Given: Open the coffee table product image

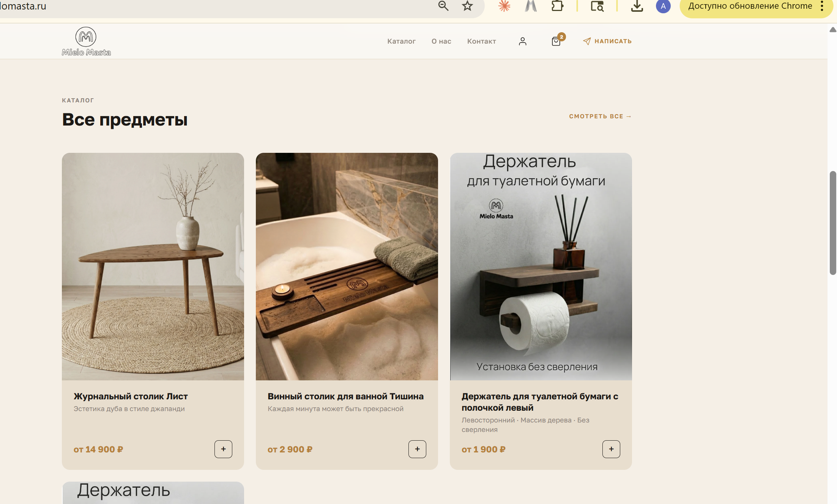Looking at the screenshot, I should 153,266.
